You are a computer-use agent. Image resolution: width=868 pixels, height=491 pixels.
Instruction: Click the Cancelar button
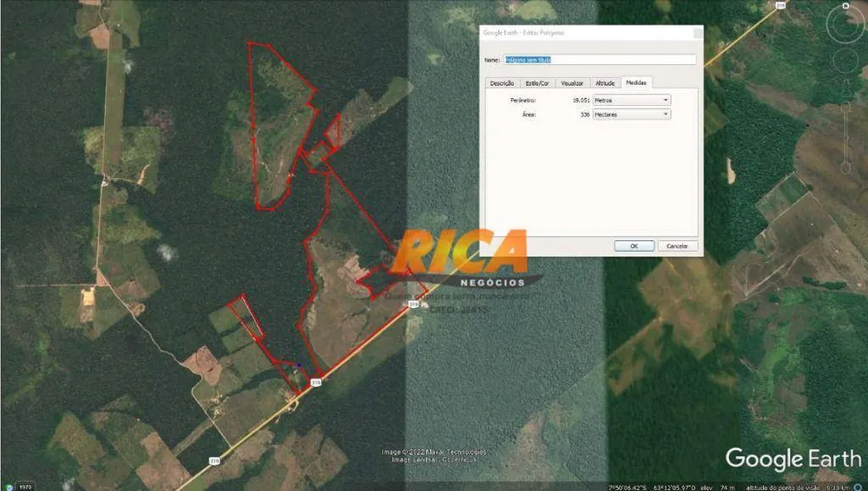tap(677, 245)
